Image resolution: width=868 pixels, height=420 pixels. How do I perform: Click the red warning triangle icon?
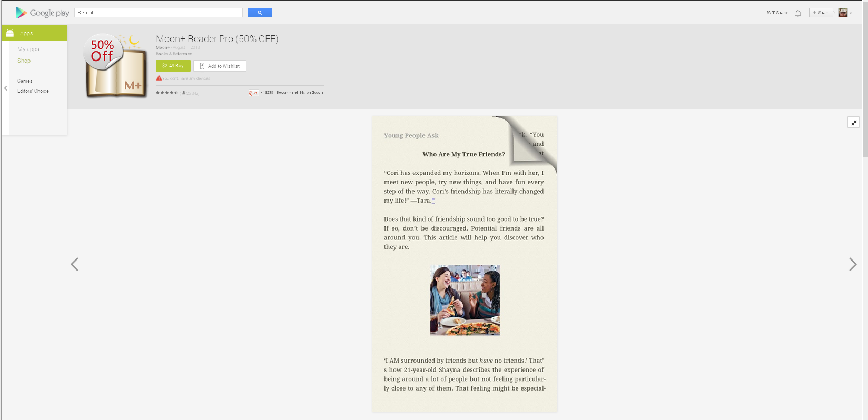click(159, 78)
